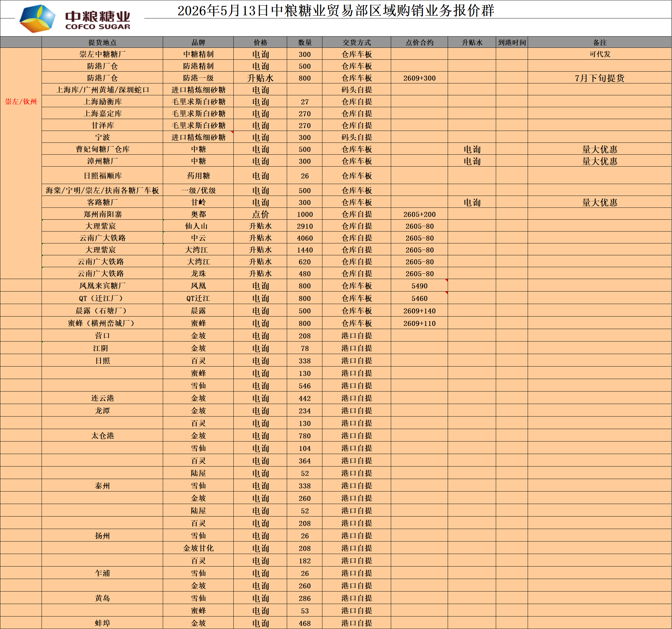Select the 漳州糖厂 cell
Image resolution: width=672 pixels, height=629 pixels.
[x=102, y=161]
